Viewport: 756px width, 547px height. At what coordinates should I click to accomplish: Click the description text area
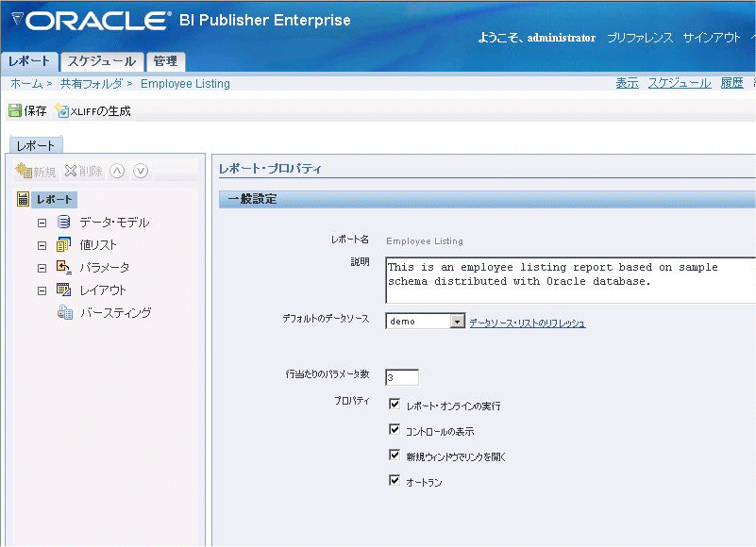tap(570, 280)
